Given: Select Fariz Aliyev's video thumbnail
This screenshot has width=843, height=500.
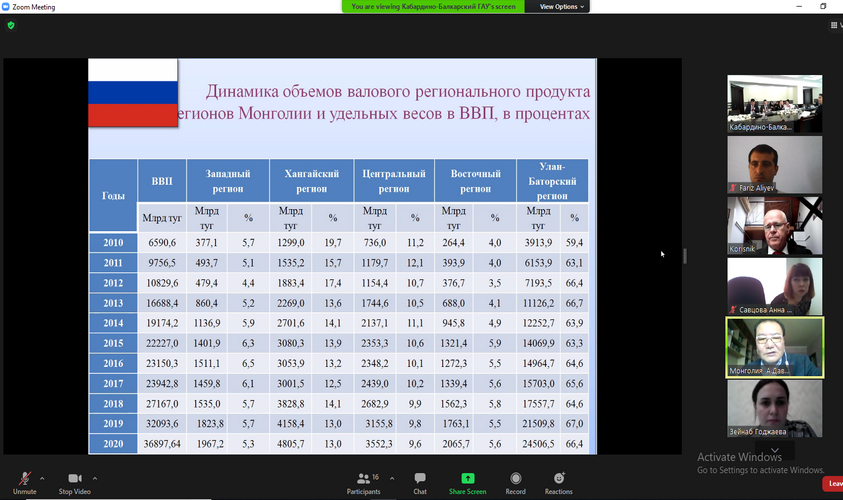Looking at the screenshot, I should click(774, 165).
